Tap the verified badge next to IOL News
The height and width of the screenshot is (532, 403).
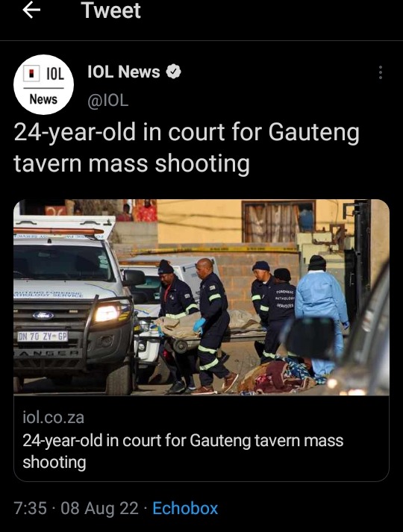tap(173, 72)
